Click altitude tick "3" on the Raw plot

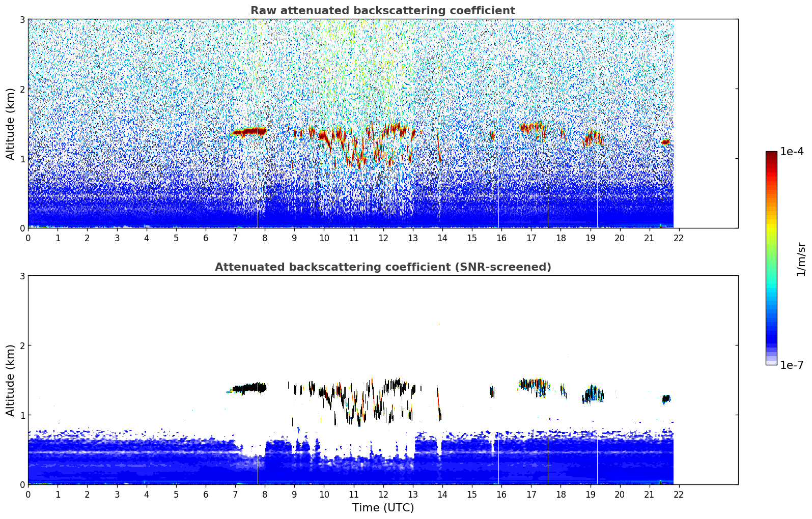coord(22,19)
